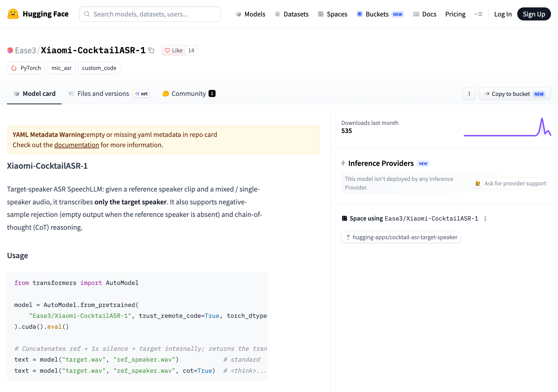
Task: Open the navigation overflow menu icon
Action: tap(478, 14)
